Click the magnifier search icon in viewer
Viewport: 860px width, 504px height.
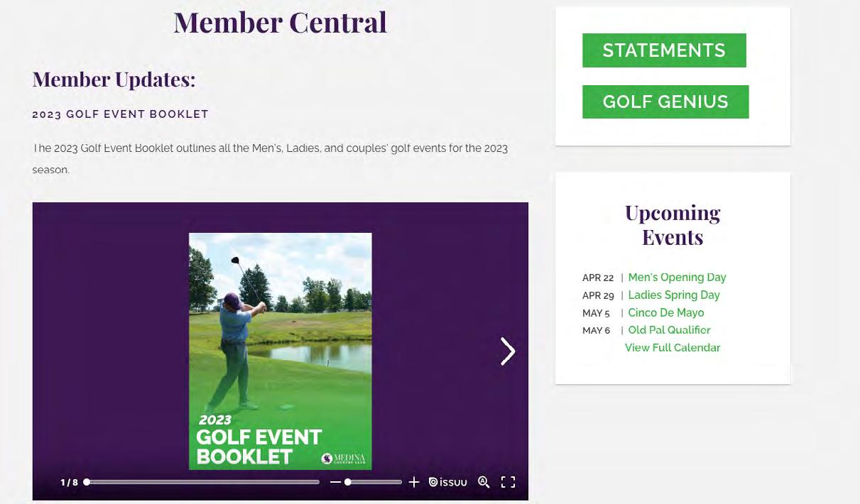click(484, 482)
